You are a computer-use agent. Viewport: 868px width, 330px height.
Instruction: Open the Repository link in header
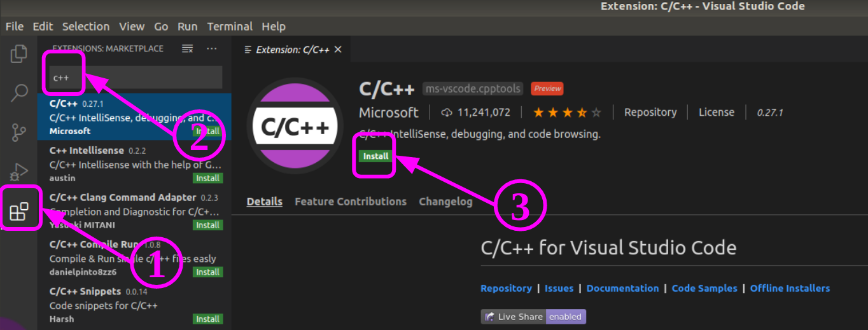650,113
